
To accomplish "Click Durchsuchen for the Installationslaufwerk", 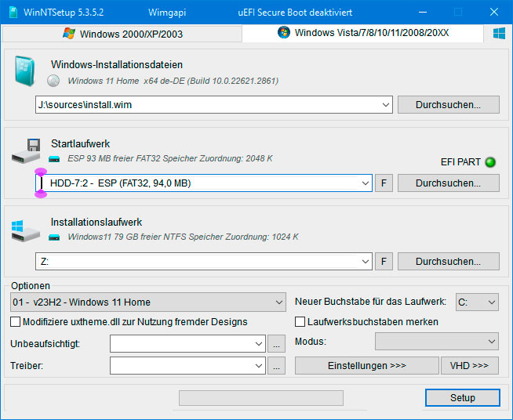I will [448, 262].
